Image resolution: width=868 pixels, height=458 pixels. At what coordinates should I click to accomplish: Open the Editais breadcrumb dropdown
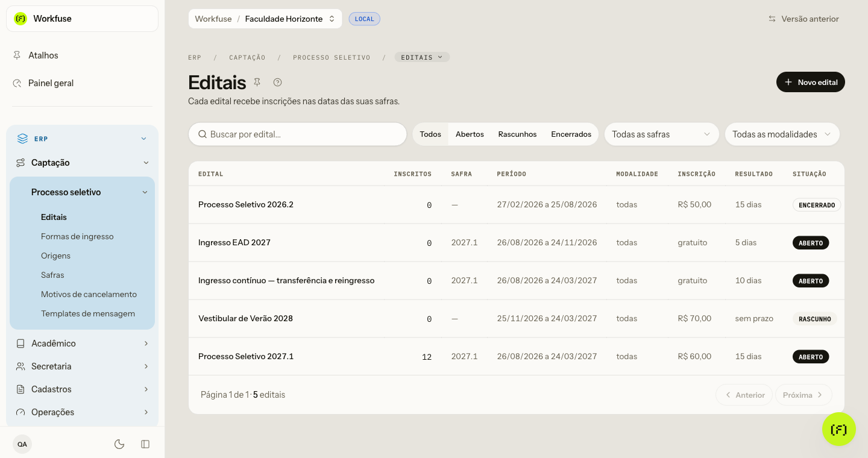tap(422, 57)
